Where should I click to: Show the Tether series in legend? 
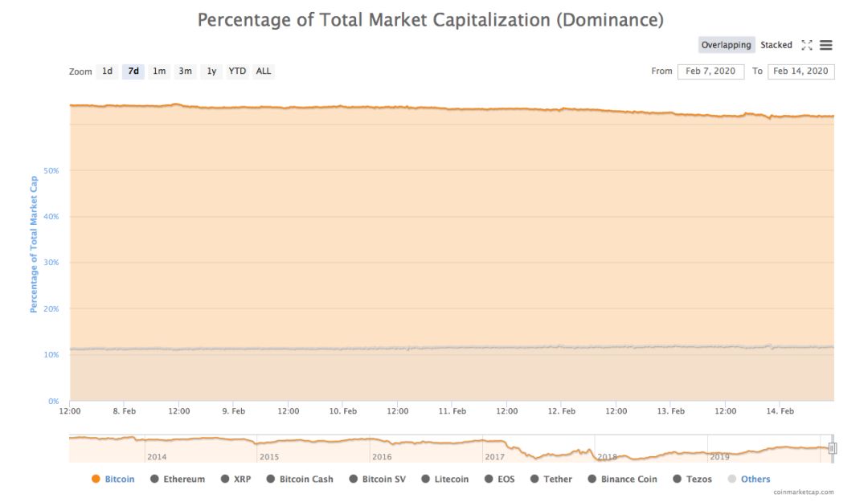tap(557, 479)
